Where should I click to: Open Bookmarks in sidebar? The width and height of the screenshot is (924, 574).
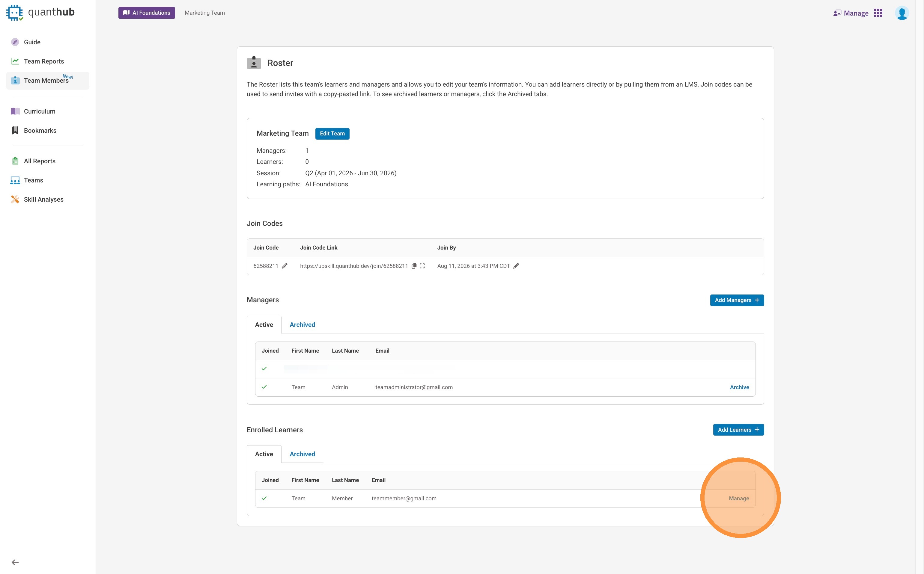(40, 131)
